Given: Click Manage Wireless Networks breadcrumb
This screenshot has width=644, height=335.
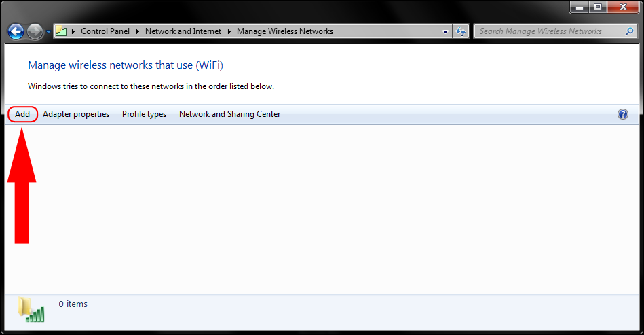Looking at the screenshot, I should tap(284, 31).
